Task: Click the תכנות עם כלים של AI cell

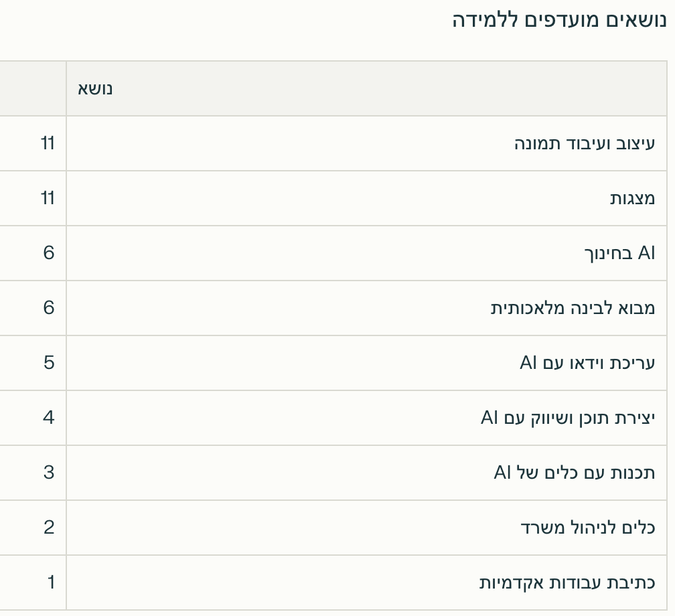Action: tap(366, 473)
